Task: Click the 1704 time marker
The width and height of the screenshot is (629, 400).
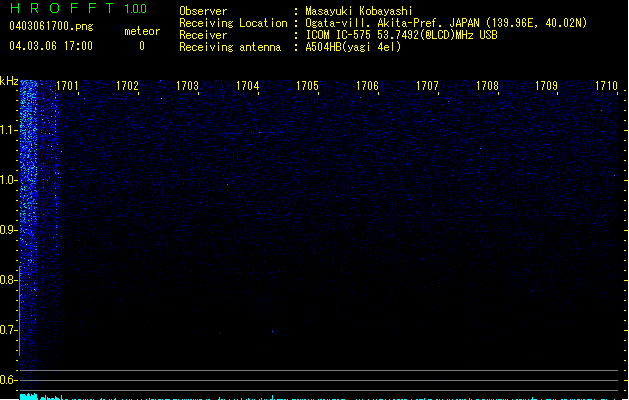Action: [x=248, y=86]
